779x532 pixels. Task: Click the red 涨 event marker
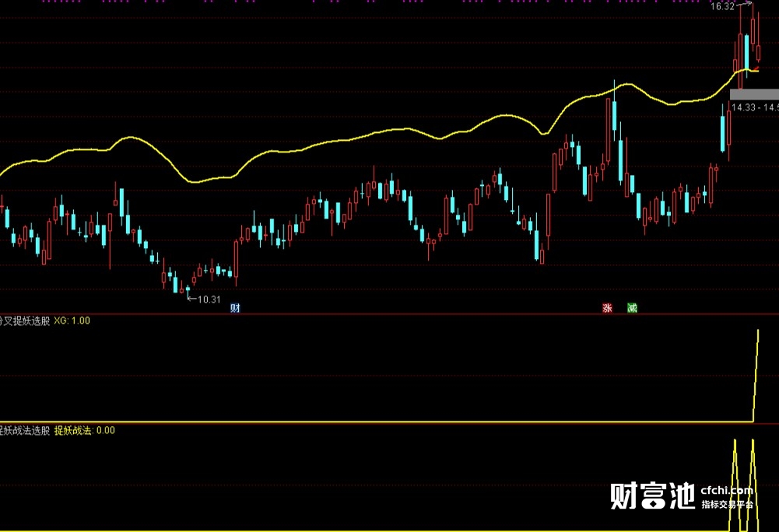(607, 308)
